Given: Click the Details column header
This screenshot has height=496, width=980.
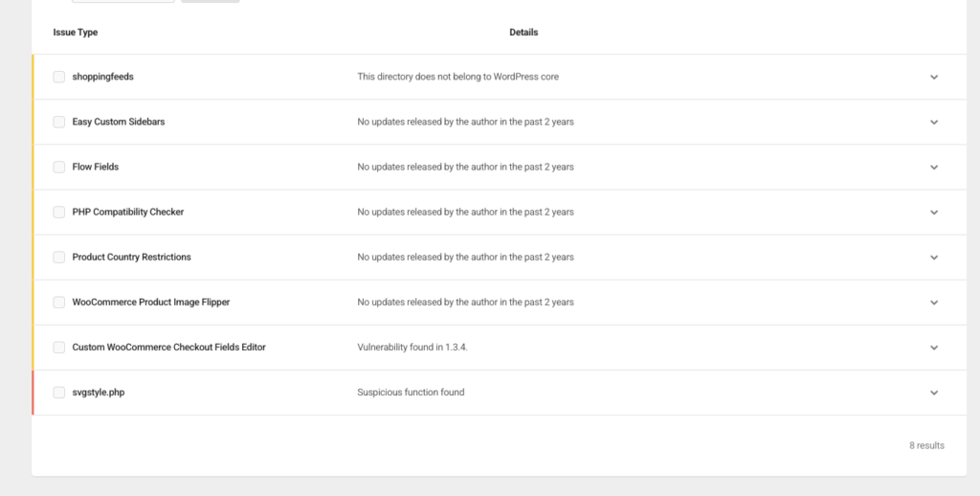Looking at the screenshot, I should (523, 33).
